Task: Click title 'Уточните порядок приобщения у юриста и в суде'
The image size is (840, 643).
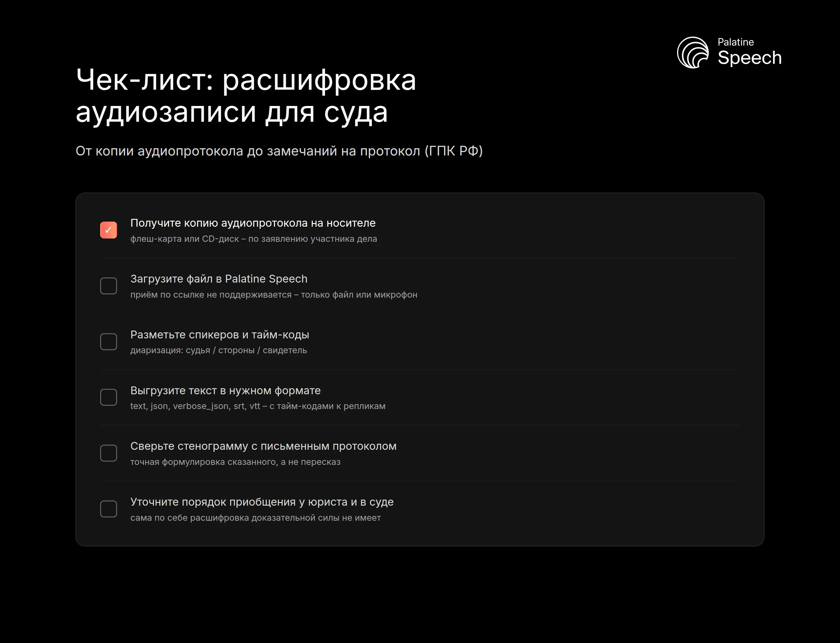Action: [262, 502]
